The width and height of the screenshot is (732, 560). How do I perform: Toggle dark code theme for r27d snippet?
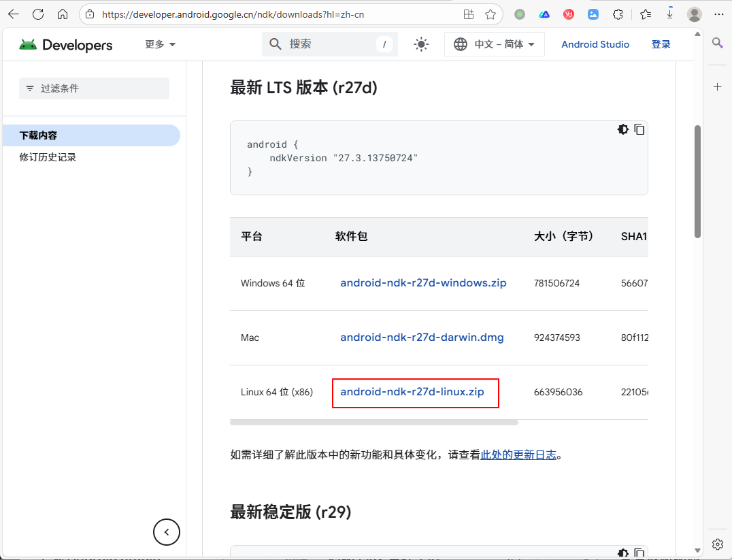(x=623, y=129)
